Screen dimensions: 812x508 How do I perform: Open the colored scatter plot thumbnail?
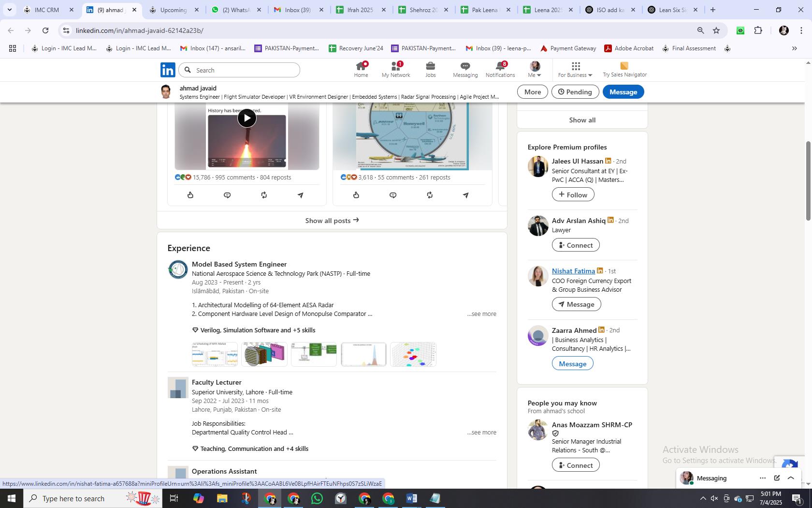pos(413,354)
